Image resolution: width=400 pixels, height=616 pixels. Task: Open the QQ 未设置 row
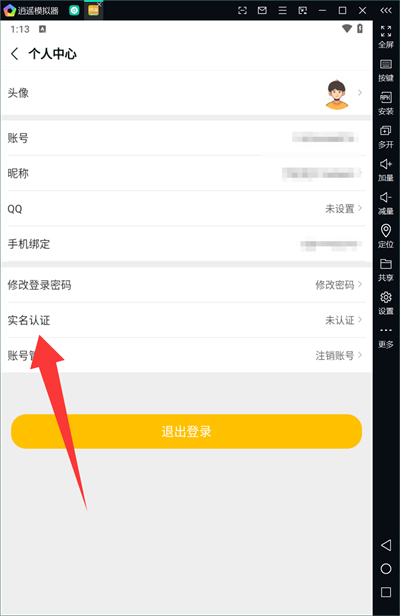186,209
